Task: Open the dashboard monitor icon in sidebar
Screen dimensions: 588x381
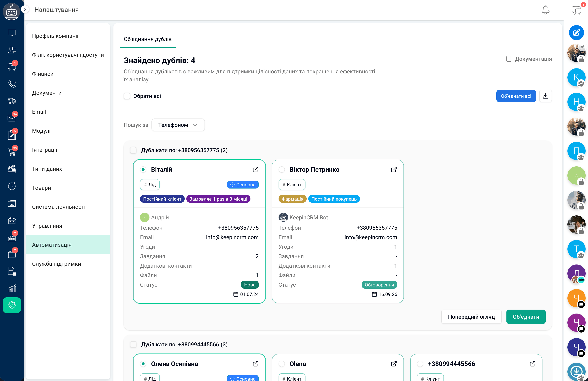Action: [12, 33]
